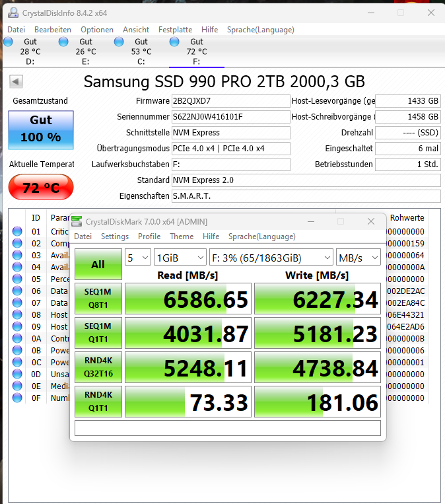
Task: Click the status orb for attribute 06
Action: [x=17, y=291]
